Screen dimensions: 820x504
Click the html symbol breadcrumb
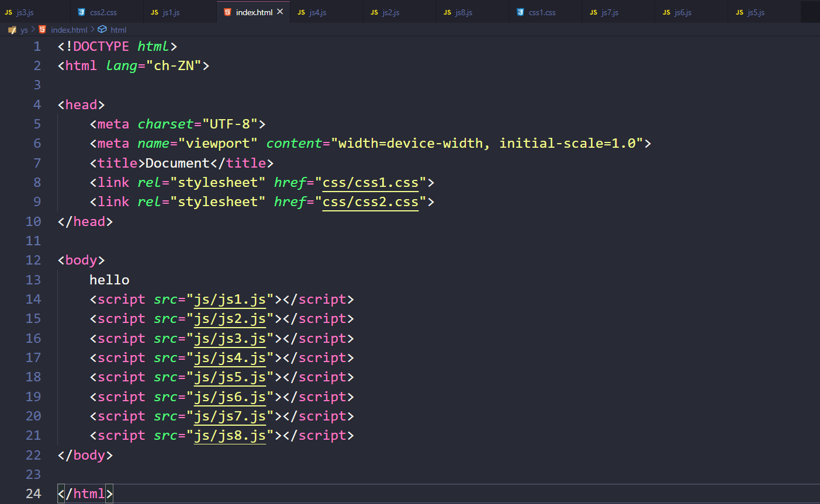(x=119, y=30)
